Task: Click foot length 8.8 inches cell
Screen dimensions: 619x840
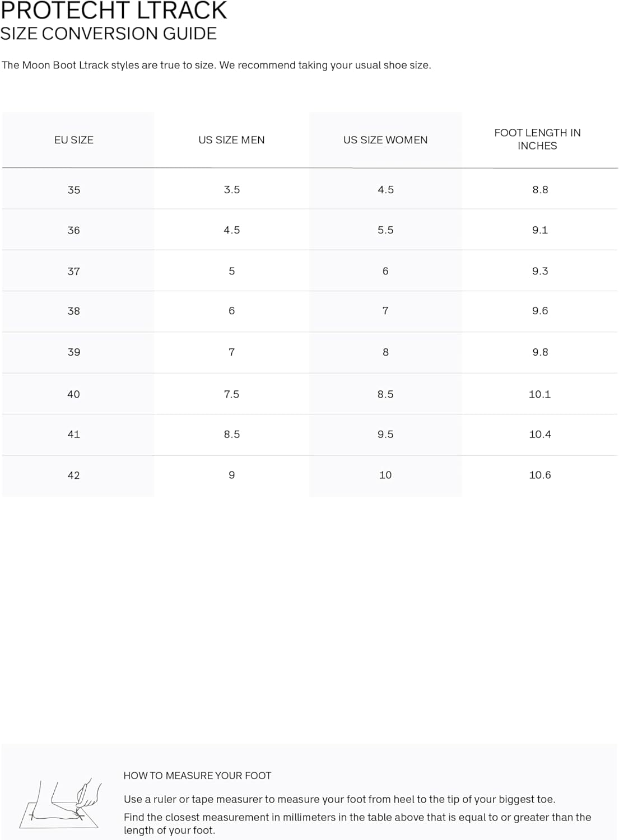Action: [540, 190]
